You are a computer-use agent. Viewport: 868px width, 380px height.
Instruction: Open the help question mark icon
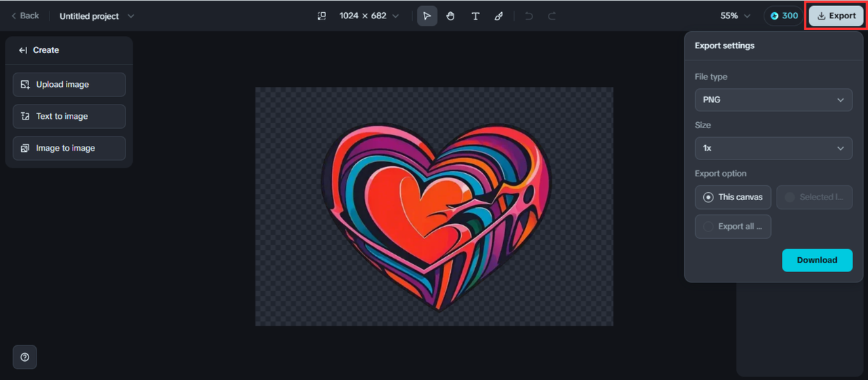(25, 358)
